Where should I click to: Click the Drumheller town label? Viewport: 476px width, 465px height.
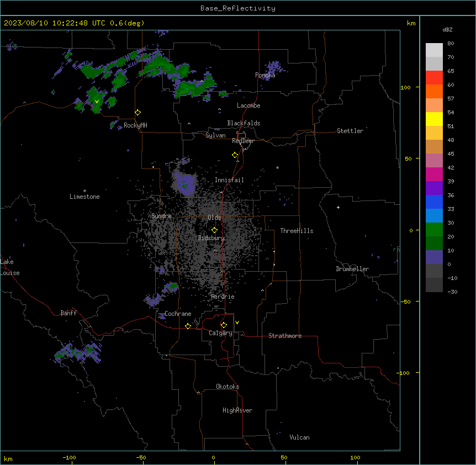coord(352,269)
